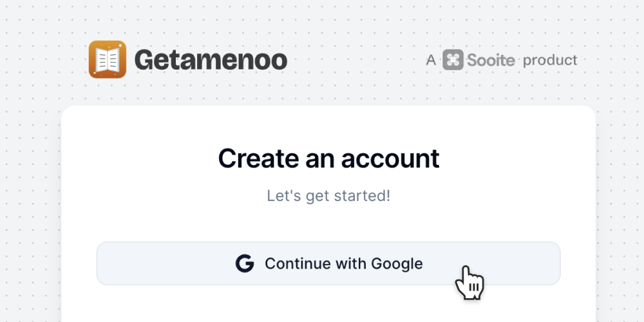The width and height of the screenshot is (644, 322).
Task: Click the "Let's get started!" subtitle
Action: point(328,195)
